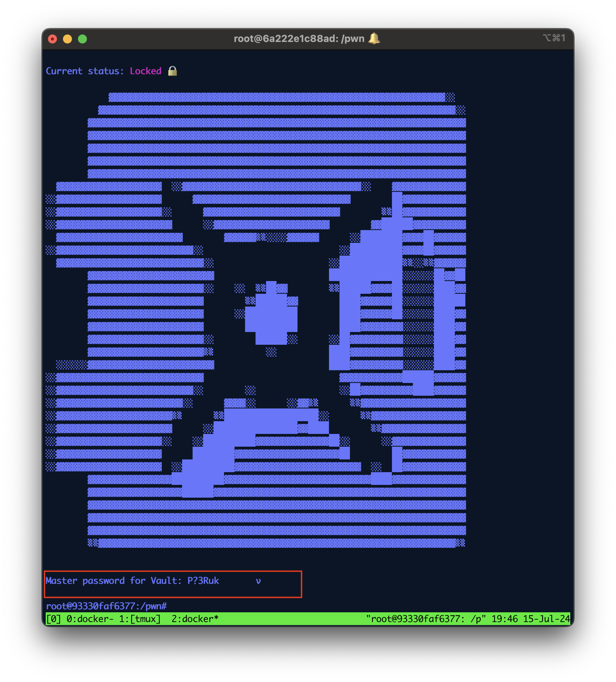Viewport: 616px width, 682px height.
Task: Click the padlock icon beside Locked status
Action: pos(172,71)
